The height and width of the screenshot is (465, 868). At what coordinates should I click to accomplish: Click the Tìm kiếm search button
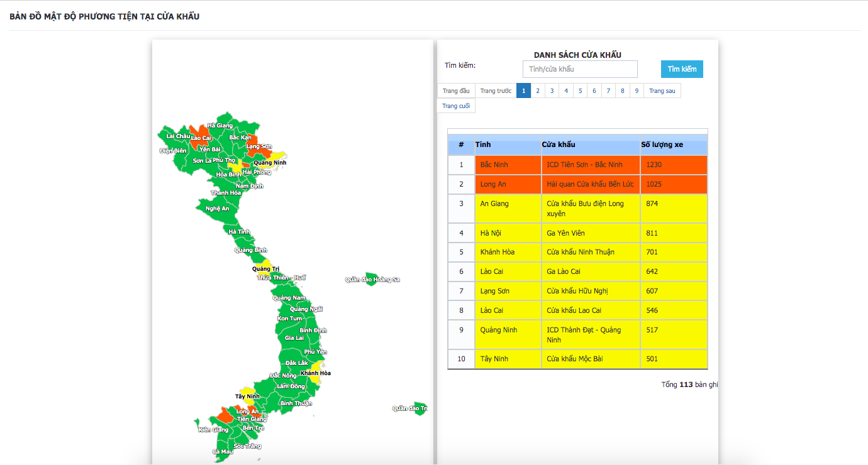pos(682,69)
